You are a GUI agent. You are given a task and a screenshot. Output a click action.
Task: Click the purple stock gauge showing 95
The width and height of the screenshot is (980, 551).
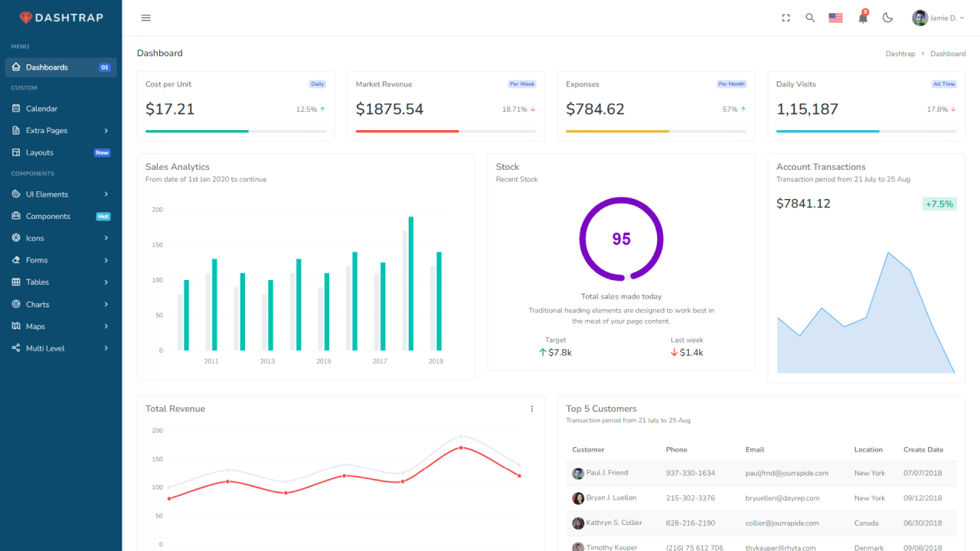(621, 239)
